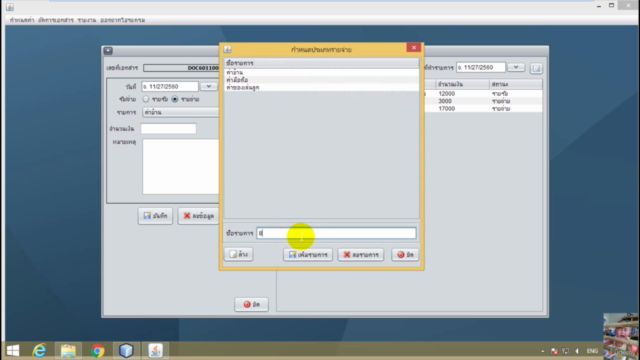Select the 3000 row in the records table

tap(483, 101)
